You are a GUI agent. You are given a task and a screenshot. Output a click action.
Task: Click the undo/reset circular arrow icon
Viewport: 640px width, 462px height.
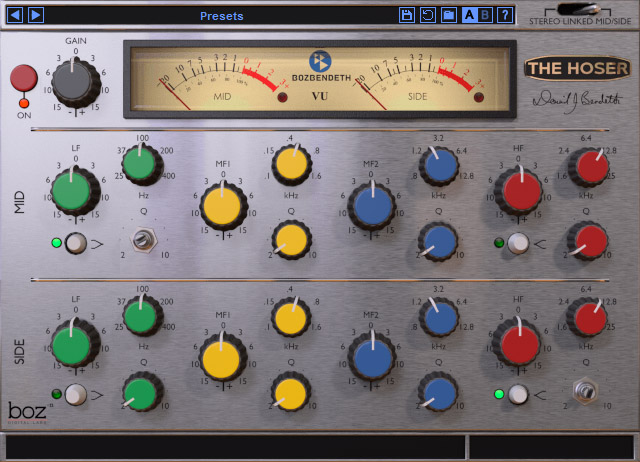(x=428, y=15)
